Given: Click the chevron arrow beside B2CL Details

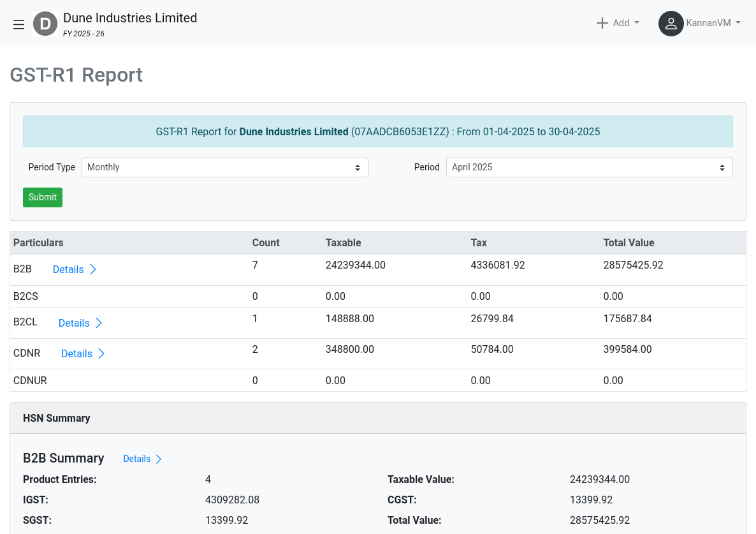Looking at the screenshot, I should tap(99, 323).
